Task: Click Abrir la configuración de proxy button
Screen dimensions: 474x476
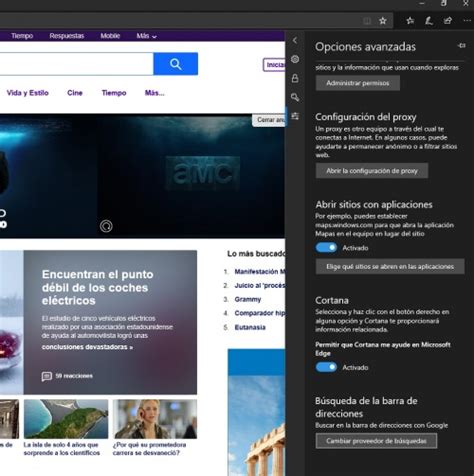Action: point(372,171)
